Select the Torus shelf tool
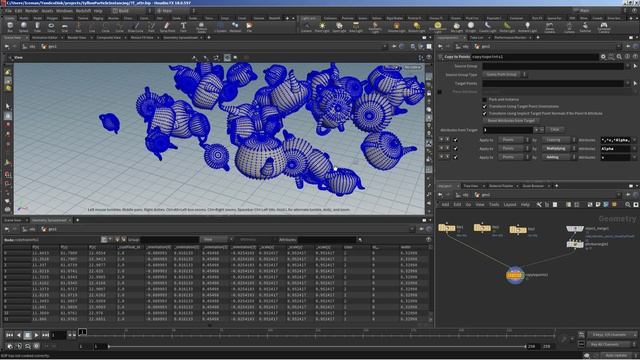 pyautogui.click(x=51, y=27)
